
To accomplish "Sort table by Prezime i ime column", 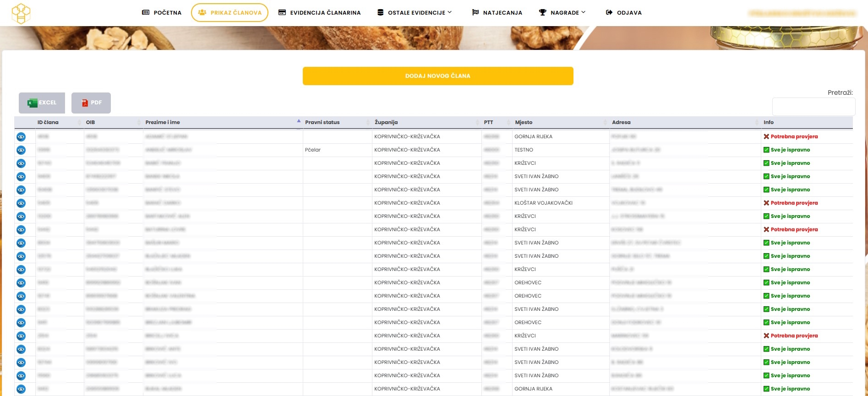I will tap(163, 122).
